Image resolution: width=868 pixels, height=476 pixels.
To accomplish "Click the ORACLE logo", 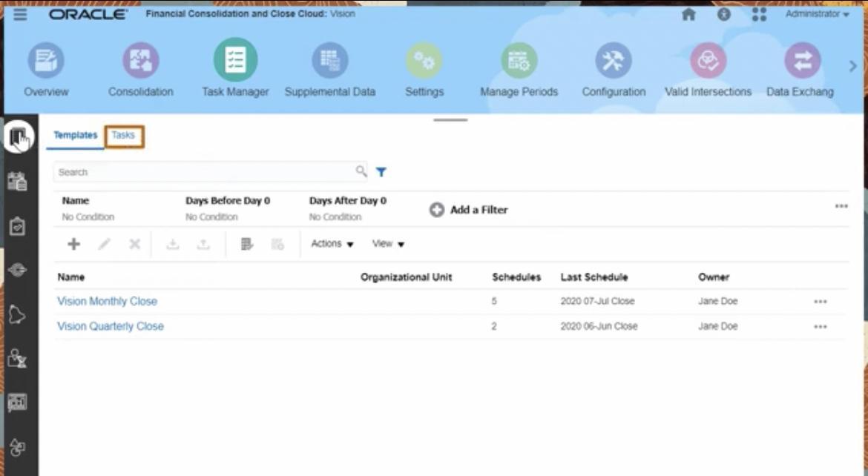I will (88, 14).
